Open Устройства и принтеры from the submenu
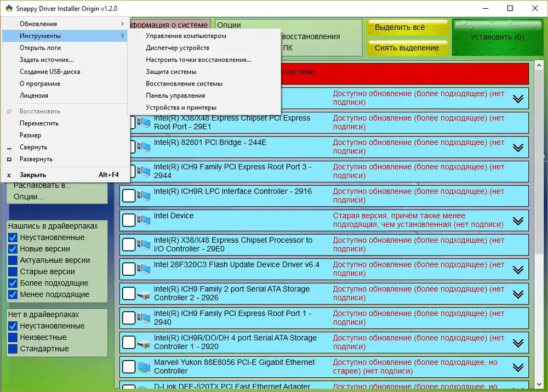This screenshot has width=548, height=392. click(x=204, y=107)
